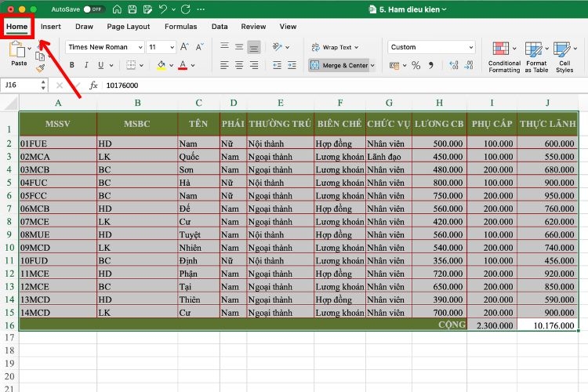This screenshot has height=392, width=588.
Task: Click the Select All corner triangle
Action: pyautogui.click(x=10, y=103)
